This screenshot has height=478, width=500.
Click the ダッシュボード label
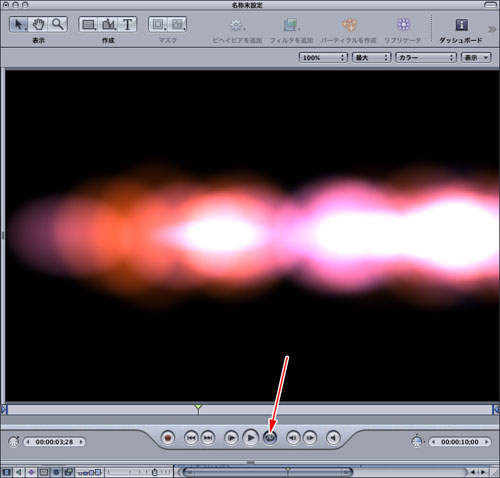point(461,40)
